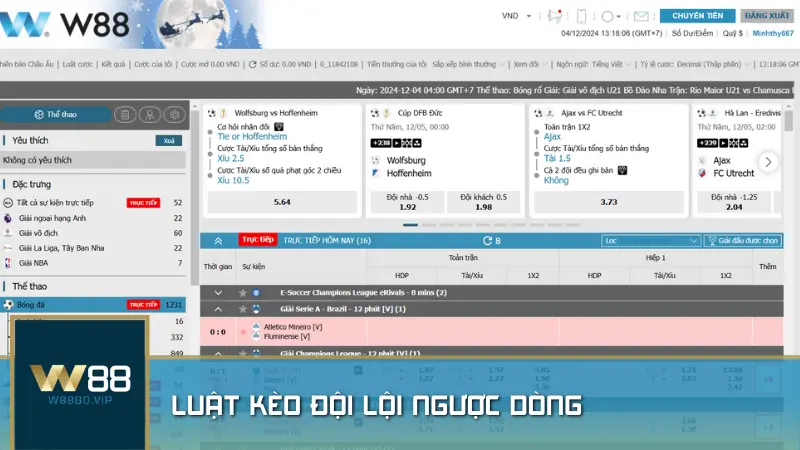
Task: Click the first carousel pagination indicator
Action: 410,225
